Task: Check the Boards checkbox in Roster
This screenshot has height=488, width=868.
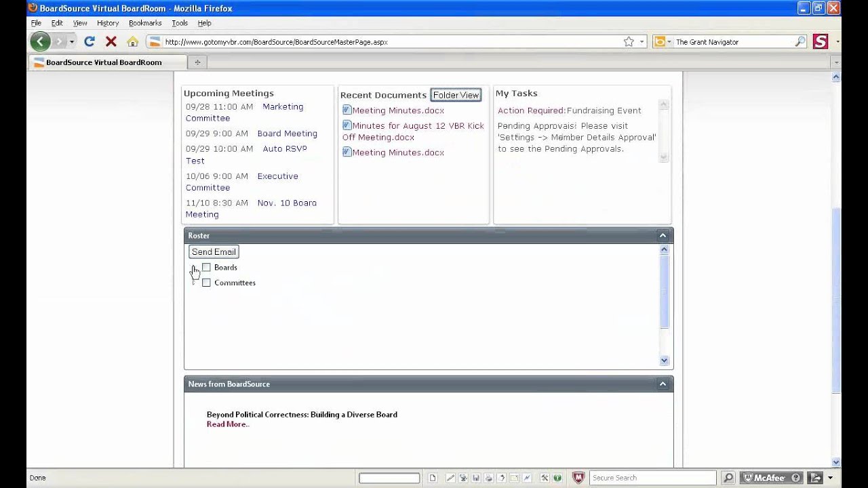Action: pyautogui.click(x=206, y=267)
